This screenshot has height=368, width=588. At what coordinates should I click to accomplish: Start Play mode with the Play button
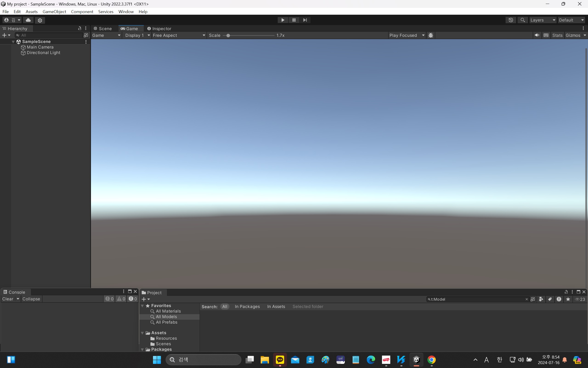tap(283, 20)
